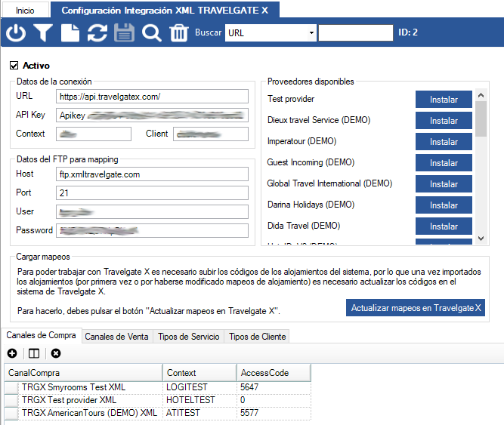This screenshot has height=425, width=504.
Task: Click the Context field in connection data
Action: click(x=94, y=134)
